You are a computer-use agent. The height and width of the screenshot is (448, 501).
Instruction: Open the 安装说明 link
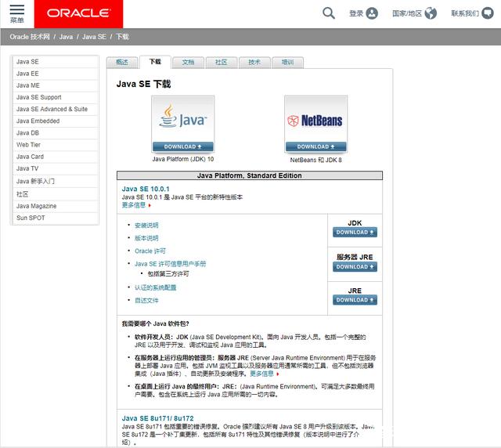pyautogui.click(x=146, y=225)
